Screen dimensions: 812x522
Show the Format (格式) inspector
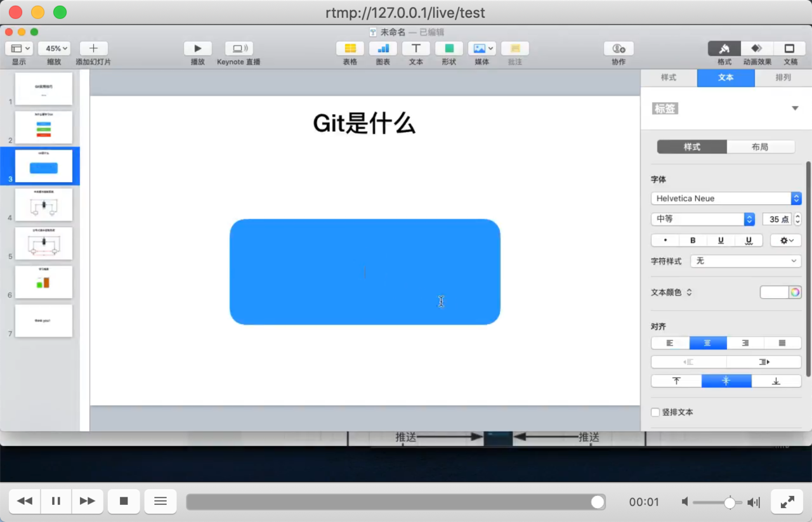[724, 48]
